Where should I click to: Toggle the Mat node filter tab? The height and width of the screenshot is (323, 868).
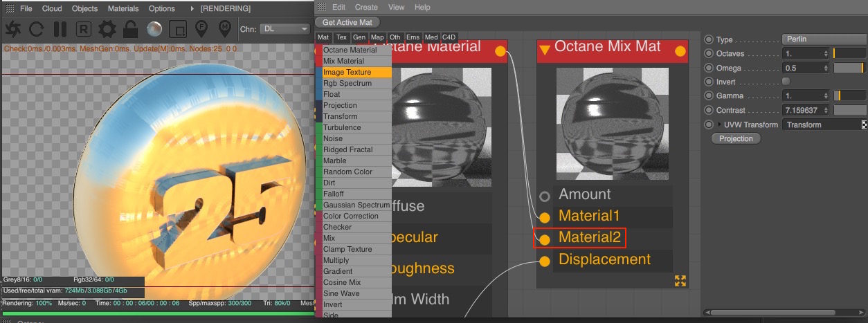click(x=323, y=37)
